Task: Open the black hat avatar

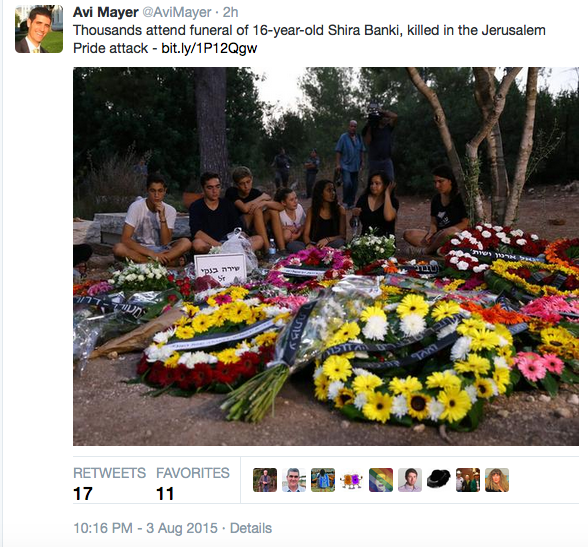Action: tap(439, 480)
